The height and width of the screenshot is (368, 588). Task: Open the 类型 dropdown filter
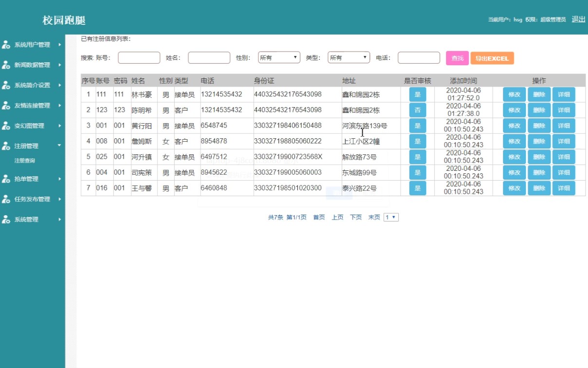349,57
